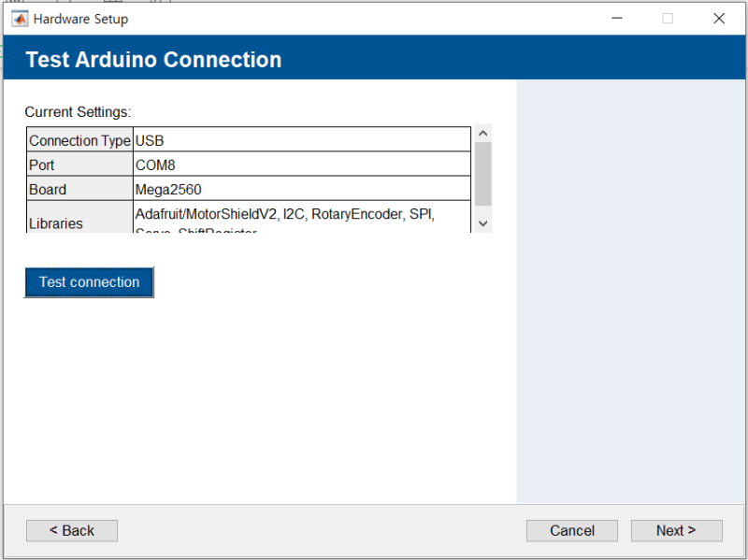The image size is (748, 560).
Task: Click the Libraries row label
Action: coord(79,217)
